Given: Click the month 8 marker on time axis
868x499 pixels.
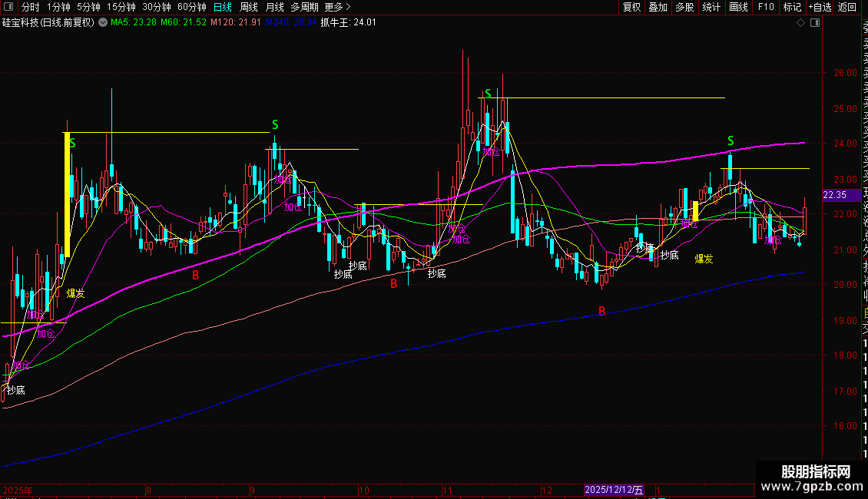Looking at the screenshot, I should 148,490.
